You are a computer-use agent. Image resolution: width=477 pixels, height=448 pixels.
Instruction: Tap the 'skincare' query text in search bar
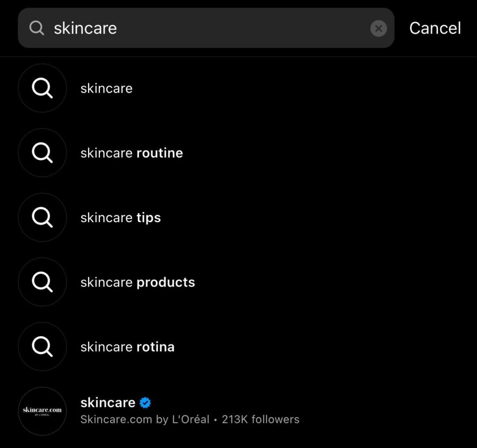pos(85,28)
